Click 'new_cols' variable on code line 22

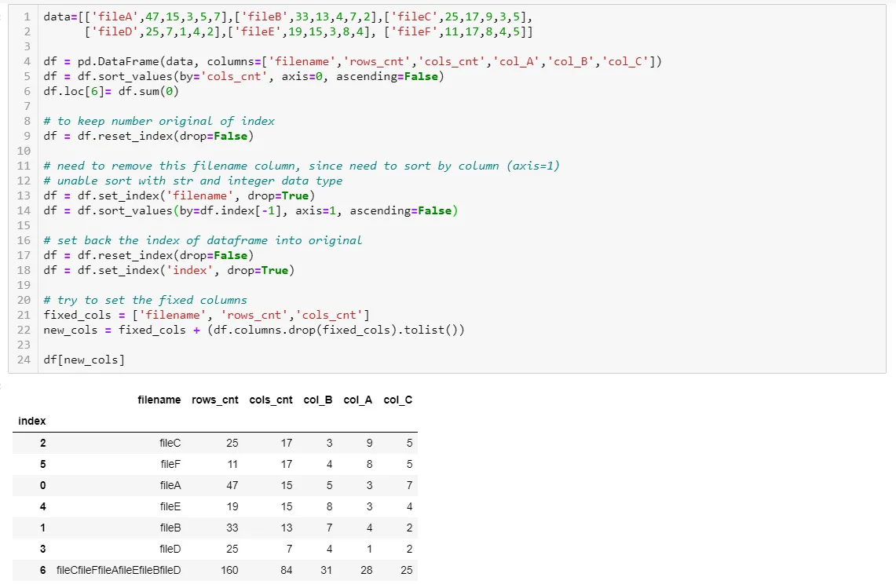(71, 331)
